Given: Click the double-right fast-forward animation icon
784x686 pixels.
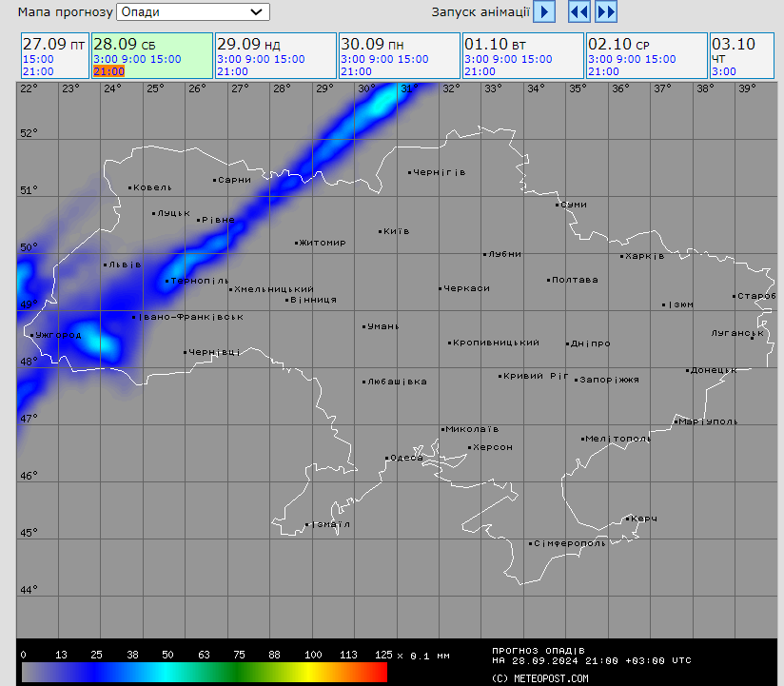Looking at the screenshot, I should point(606,12).
